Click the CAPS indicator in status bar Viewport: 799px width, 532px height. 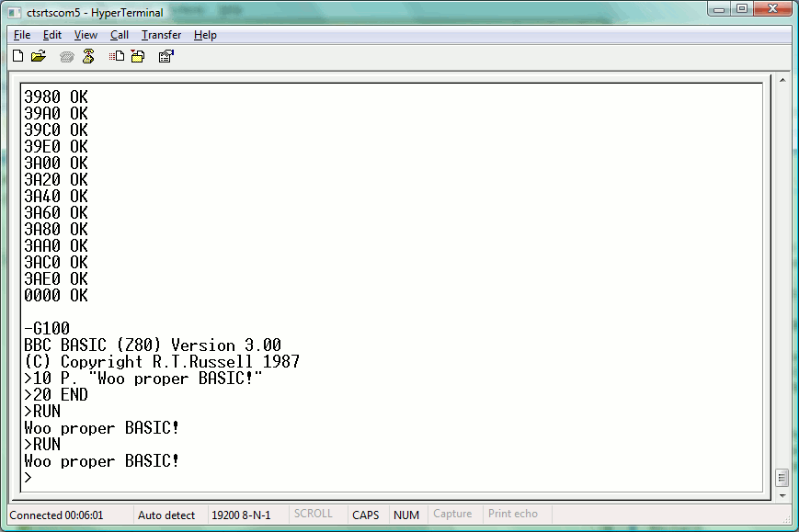(365, 515)
